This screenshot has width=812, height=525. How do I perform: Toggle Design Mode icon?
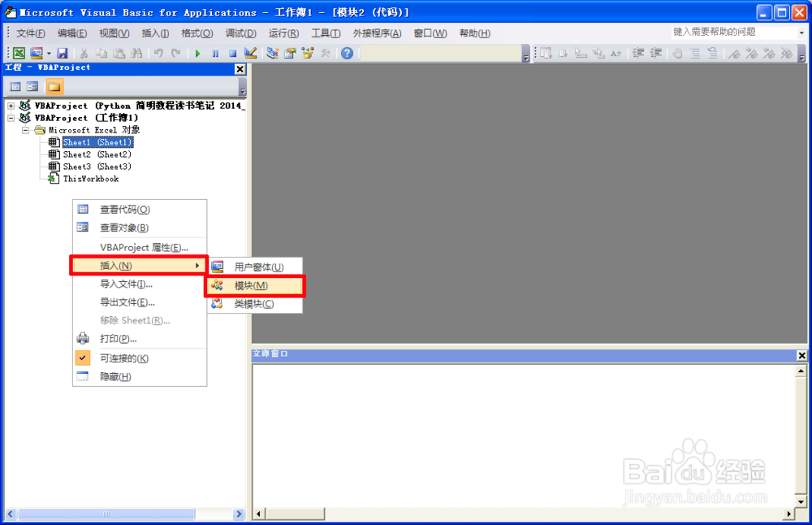point(251,53)
